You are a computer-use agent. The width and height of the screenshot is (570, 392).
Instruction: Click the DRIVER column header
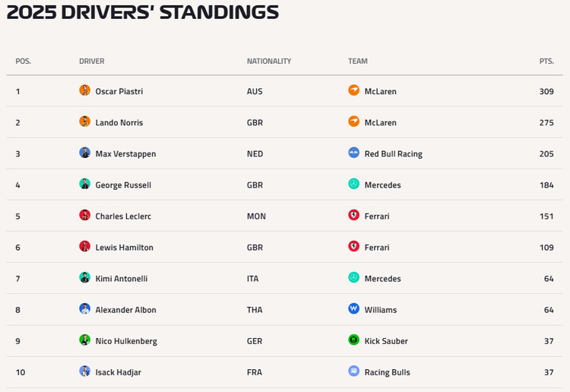point(92,61)
